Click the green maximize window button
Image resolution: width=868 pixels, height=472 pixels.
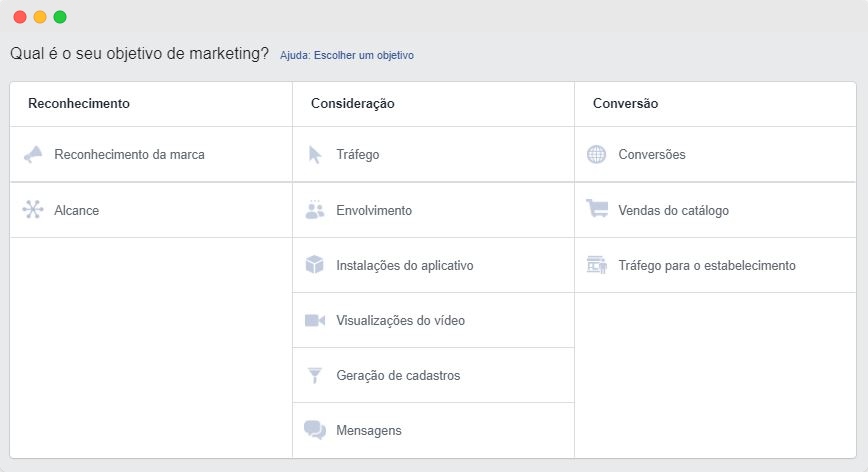[60, 17]
